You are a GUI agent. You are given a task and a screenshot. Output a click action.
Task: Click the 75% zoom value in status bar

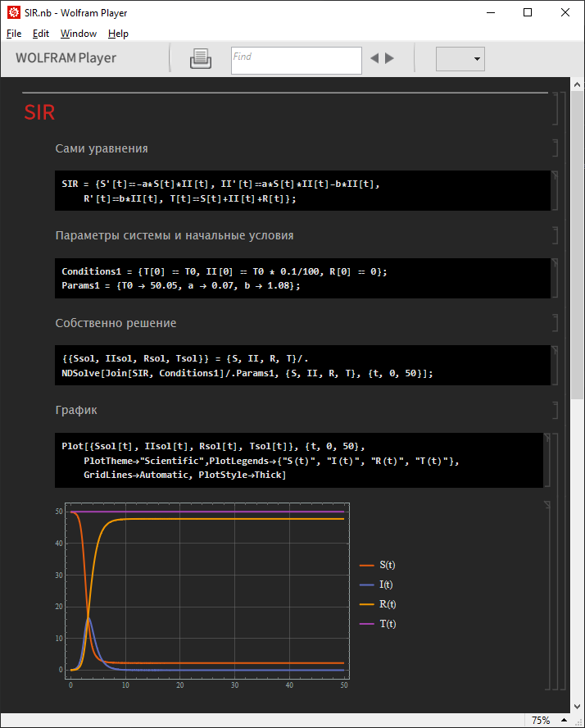point(541,720)
